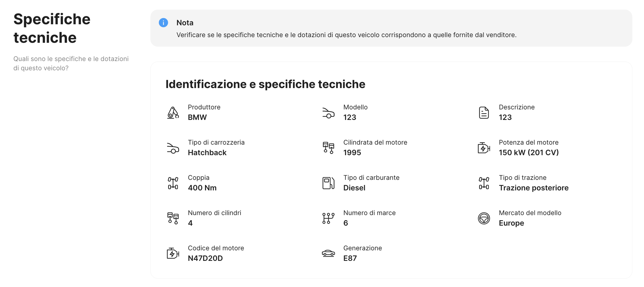Viewport: 644px width, 287px height.
Task: Click the Descrizione document icon
Action: pyautogui.click(x=484, y=112)
